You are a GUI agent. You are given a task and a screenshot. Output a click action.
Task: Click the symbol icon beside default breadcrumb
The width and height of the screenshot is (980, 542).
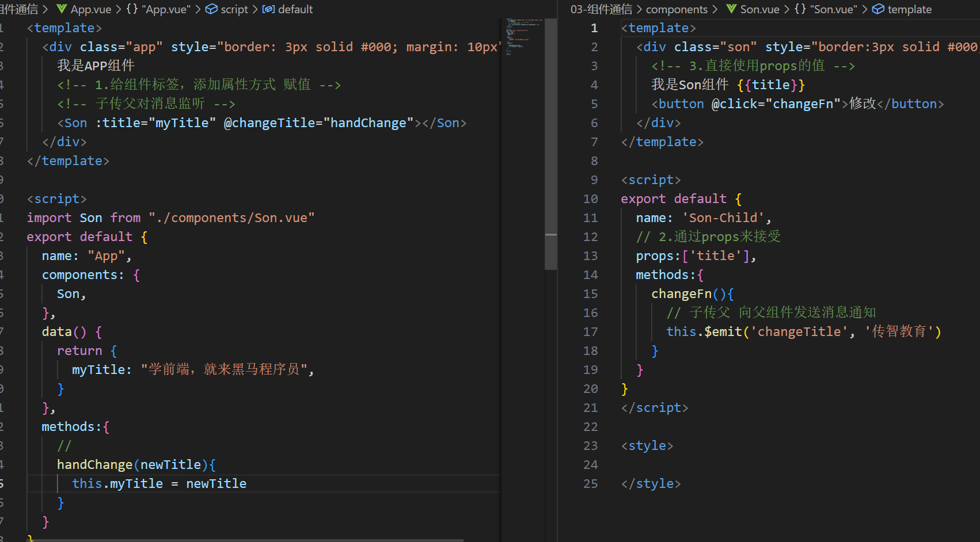(268, 9)
